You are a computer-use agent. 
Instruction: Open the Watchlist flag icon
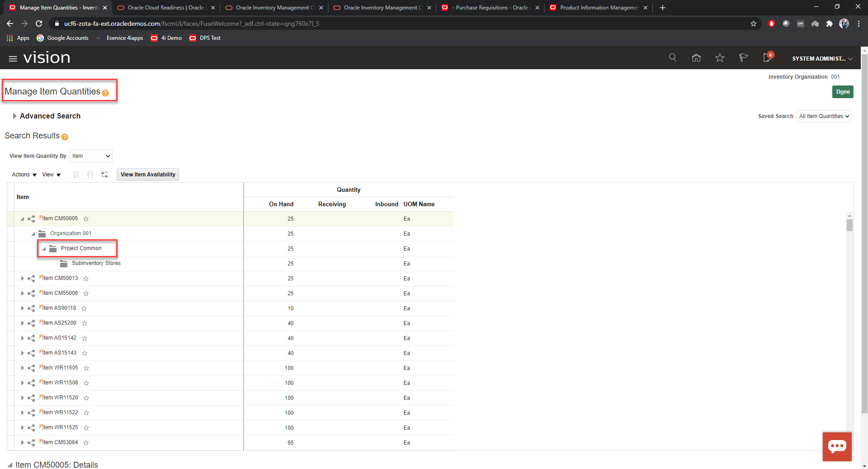743,58
